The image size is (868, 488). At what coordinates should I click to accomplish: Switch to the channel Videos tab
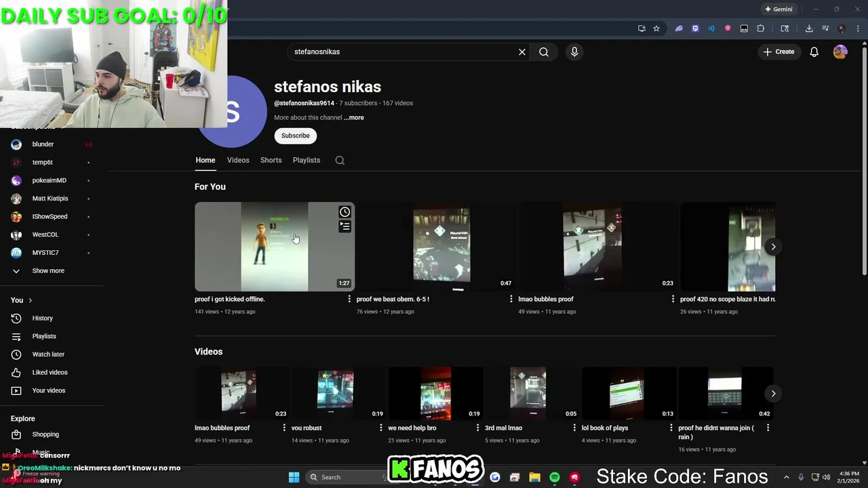click(x=238, y=161)
